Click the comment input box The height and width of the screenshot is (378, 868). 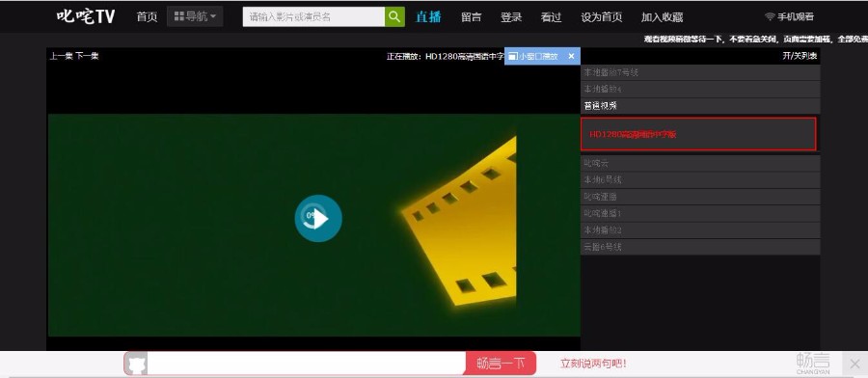tap(306, 364)
